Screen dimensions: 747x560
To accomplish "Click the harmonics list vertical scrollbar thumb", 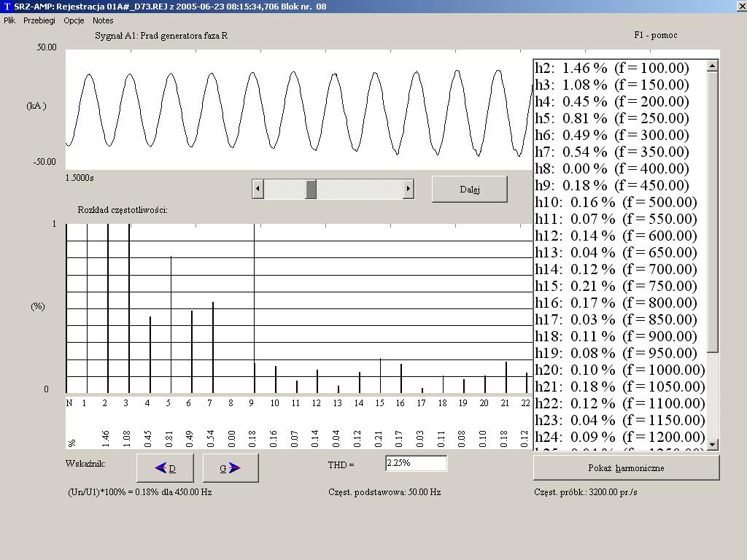I will pyautogui.click(x=712, y=212).
